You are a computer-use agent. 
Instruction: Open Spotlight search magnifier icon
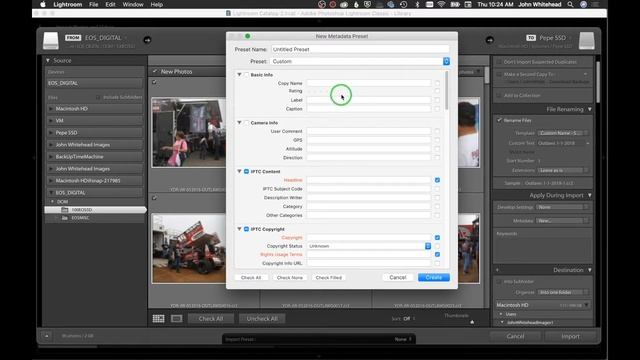pos(570,4)
